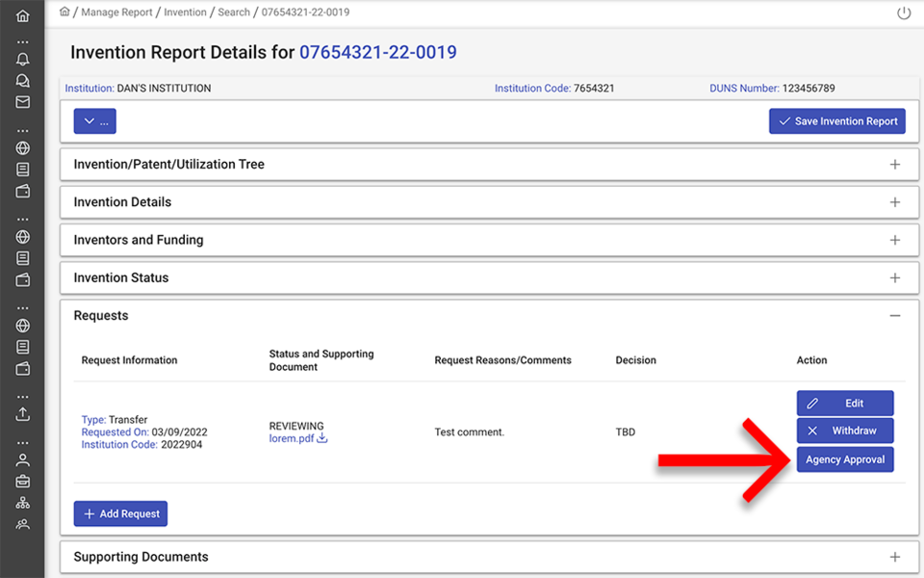This screenshot has height=578, width=924.
Task: Download lorem.pdf using the download icon
Action: [321, 438]
